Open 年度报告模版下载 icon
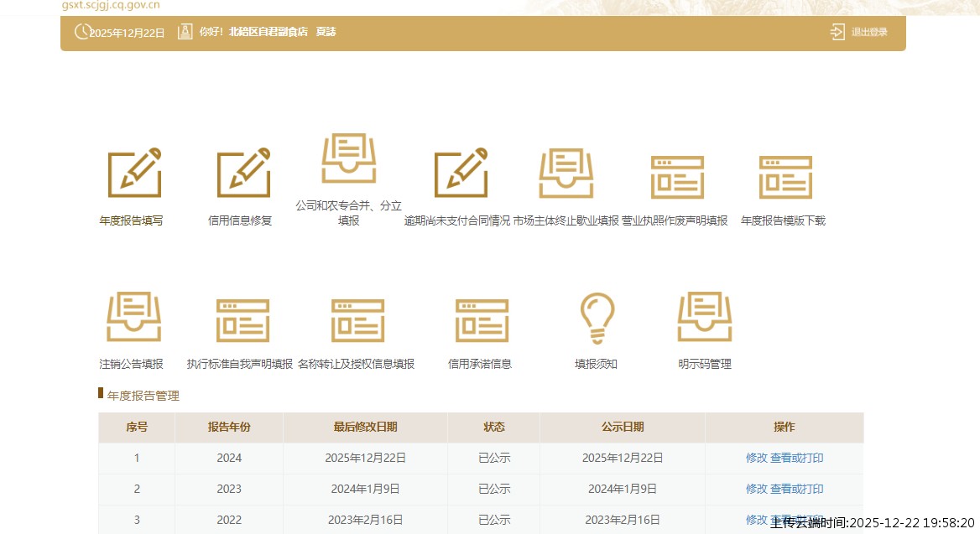The image size is (980, 534). point(785,176)
